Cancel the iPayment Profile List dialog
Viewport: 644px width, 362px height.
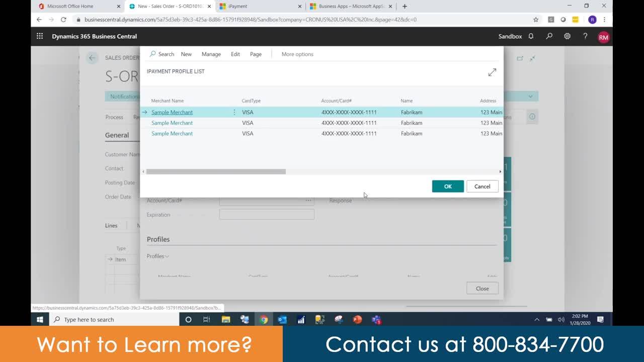pos(482,187)
